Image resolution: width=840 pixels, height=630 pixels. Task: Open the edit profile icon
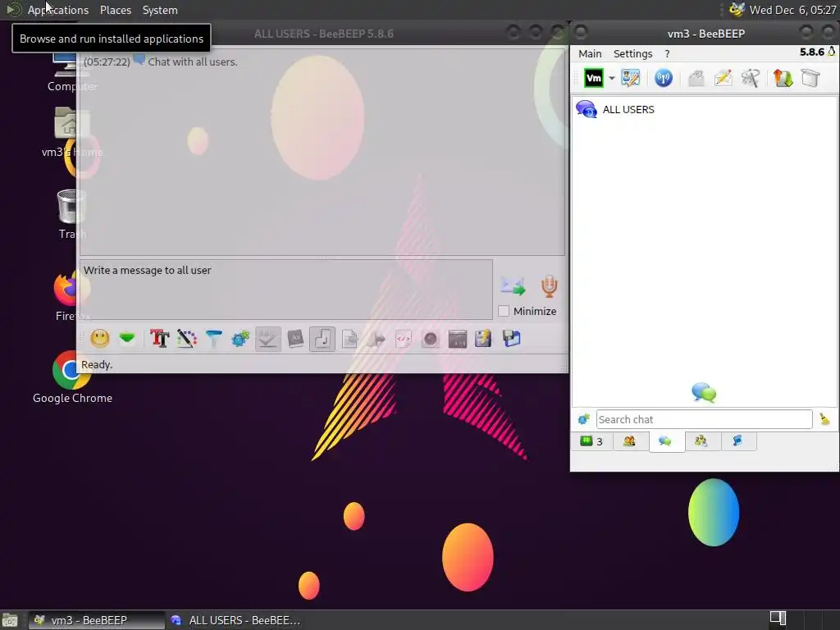(631, 78)
